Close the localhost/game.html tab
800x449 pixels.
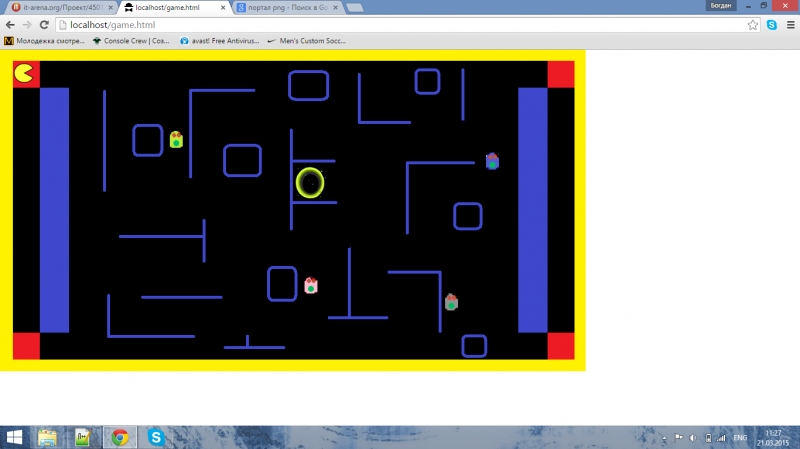[x=223, y=8]
